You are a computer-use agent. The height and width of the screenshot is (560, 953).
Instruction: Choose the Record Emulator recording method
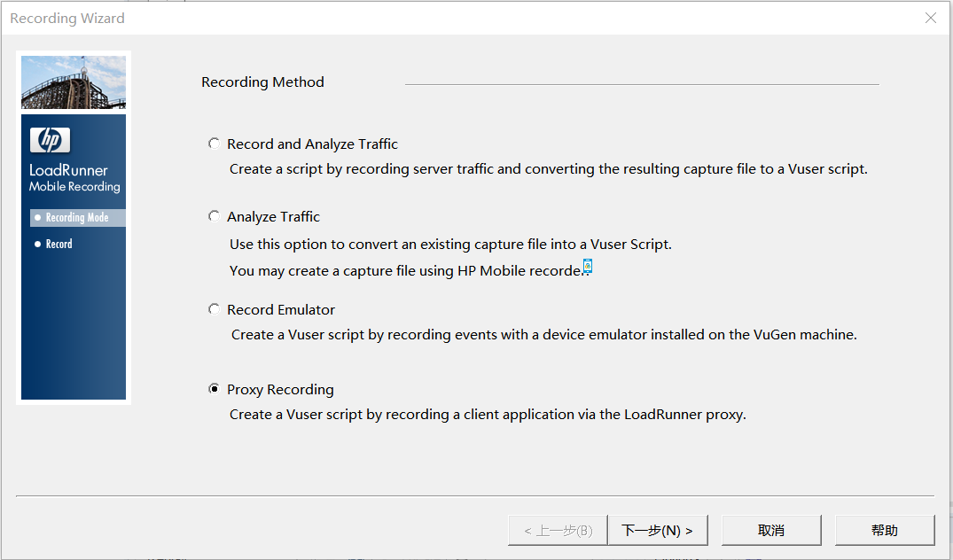tap(214, 309)
